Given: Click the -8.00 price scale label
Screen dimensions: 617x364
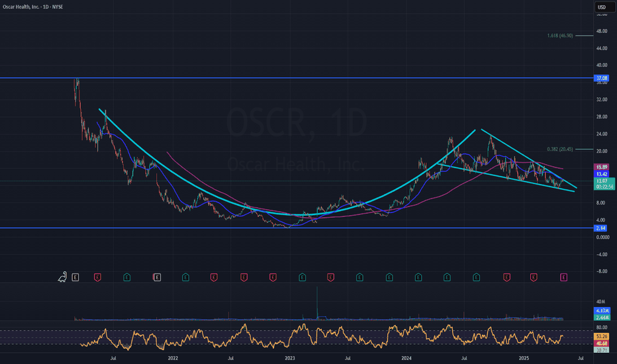Looking at the screenshot, I should 602,271.
